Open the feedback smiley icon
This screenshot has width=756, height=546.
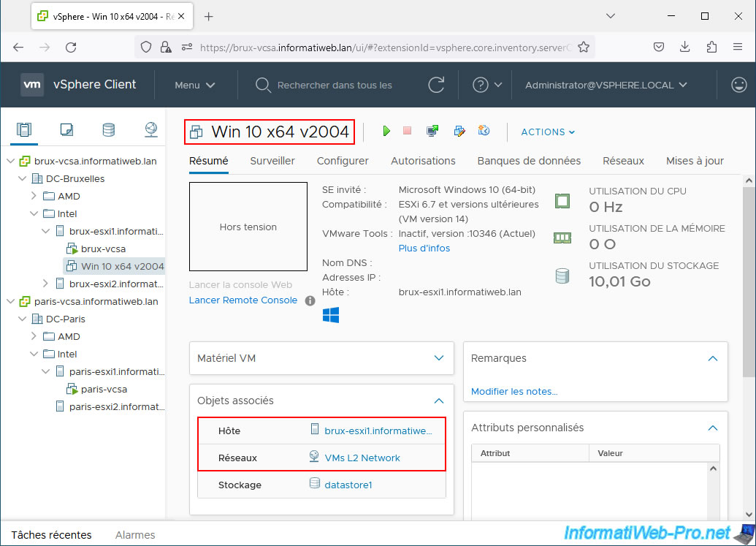[x=738, y=85]
